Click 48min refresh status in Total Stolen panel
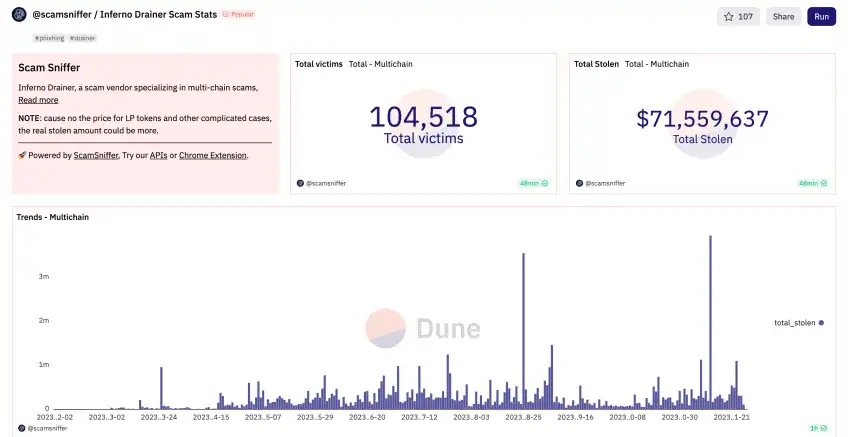Screen dimensions: 848x437 pos(812,183)
